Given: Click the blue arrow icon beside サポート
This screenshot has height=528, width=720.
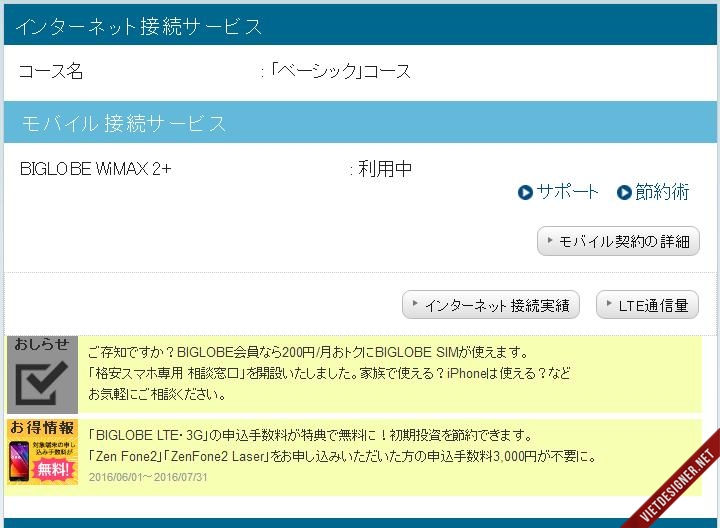Looking at the screenshot, I should (x=525, y=192).
